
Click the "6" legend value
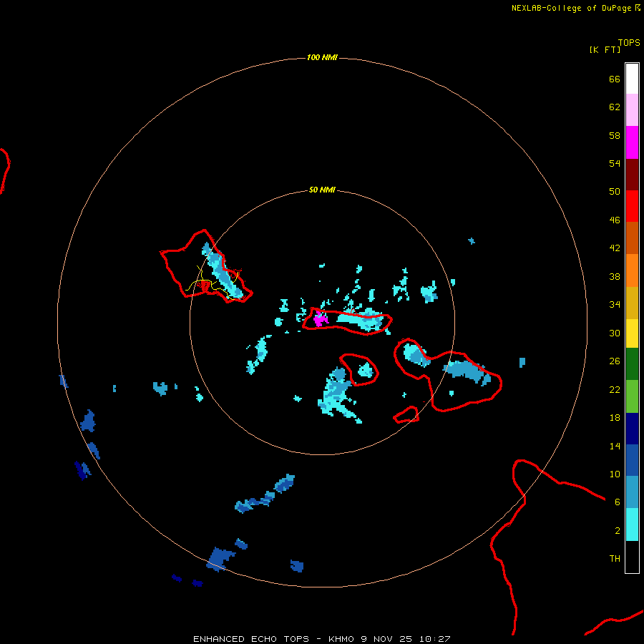618,502
